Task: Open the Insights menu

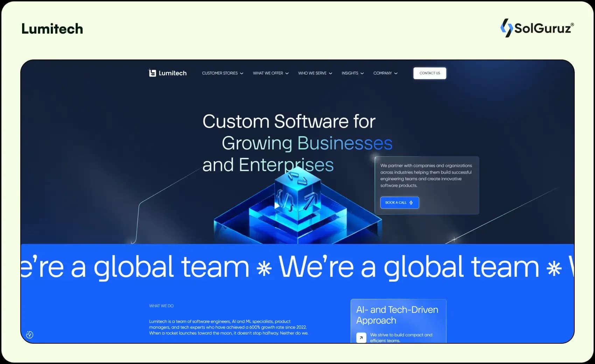Action: coord(352,73)
